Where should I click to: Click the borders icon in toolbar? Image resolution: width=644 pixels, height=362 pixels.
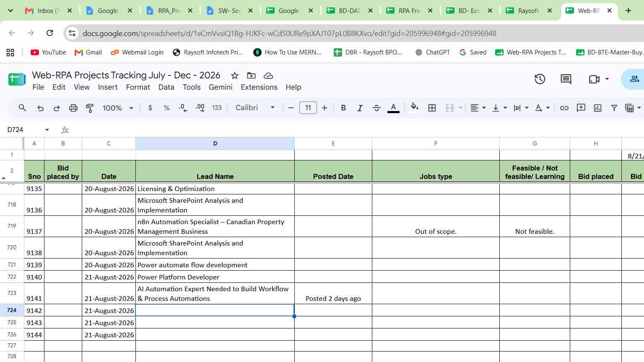coord(432,108)
